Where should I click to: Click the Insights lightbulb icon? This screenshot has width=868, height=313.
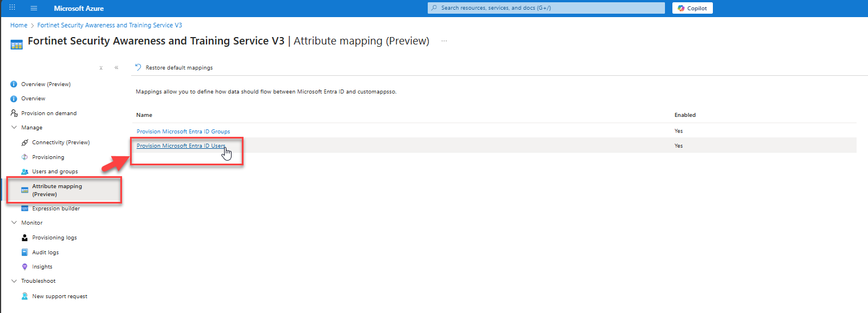click(x=25, y=267)
